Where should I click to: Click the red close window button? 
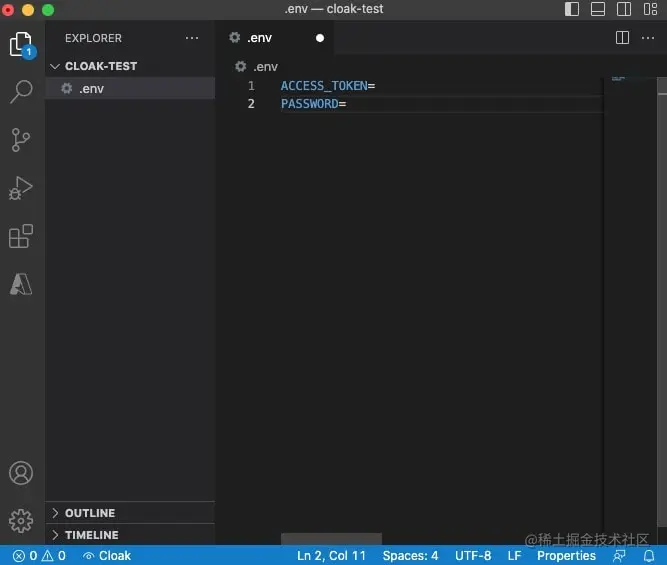point(7,9)
